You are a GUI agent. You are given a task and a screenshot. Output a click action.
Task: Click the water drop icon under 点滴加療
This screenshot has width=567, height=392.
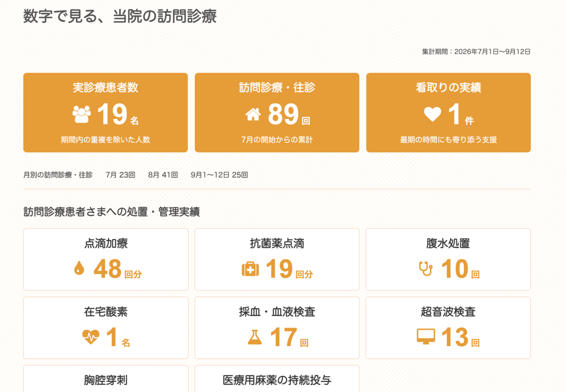pyautogui.click(x=79, y=268)
